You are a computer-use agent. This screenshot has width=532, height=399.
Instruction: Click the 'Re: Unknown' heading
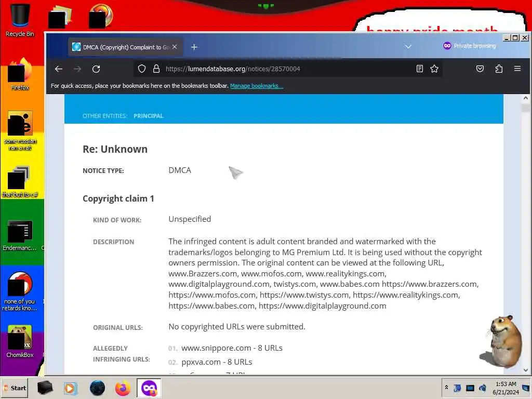pyautogui.click(x=115, y=149)
